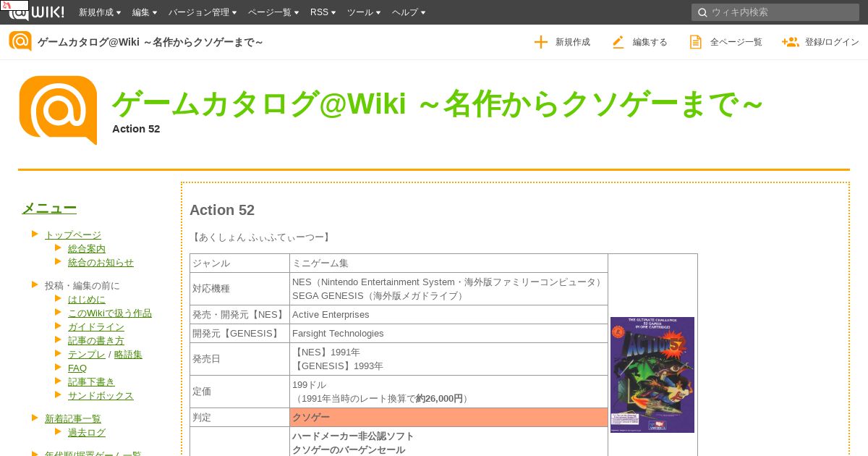868x456 pixels.
Task: Click the 【NES】1991年 release date cell
Action: pyautogui.click(x=448, y=359)
